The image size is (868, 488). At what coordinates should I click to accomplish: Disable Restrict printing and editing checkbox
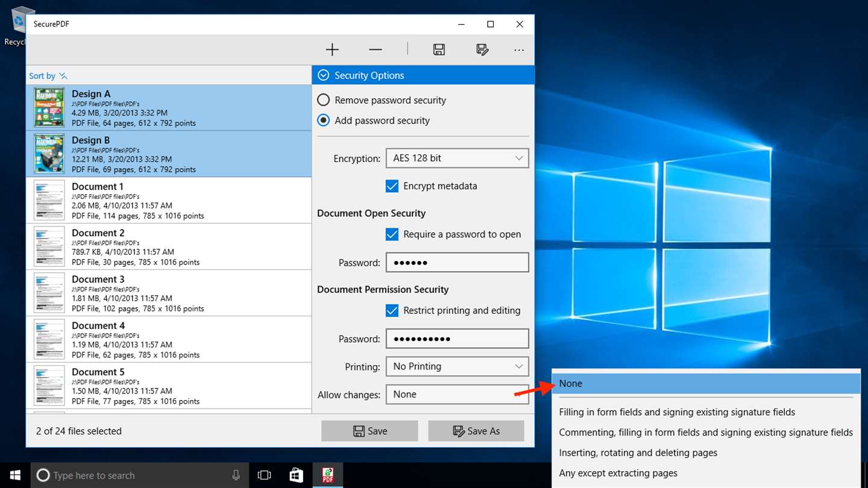pyautogui.click(x=392, y=311)
